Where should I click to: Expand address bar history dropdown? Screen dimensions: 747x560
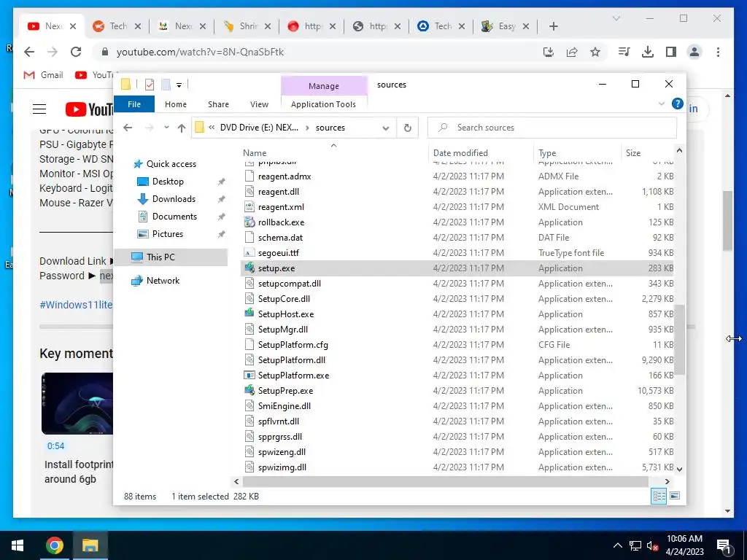tap(386, 128)
